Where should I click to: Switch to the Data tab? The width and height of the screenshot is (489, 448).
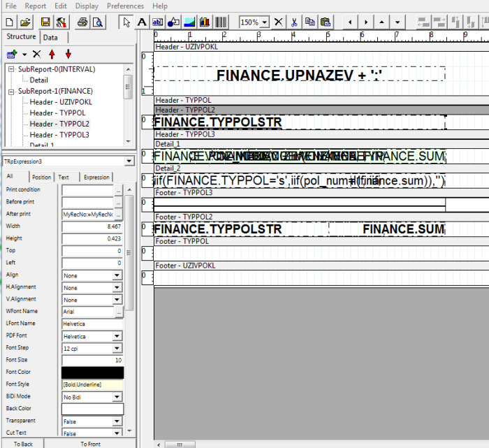click(54, 38)
